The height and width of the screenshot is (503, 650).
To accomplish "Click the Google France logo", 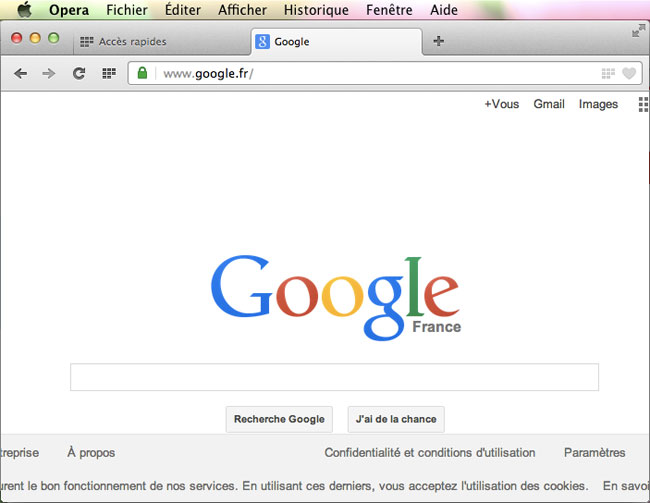I will [335, 298].
